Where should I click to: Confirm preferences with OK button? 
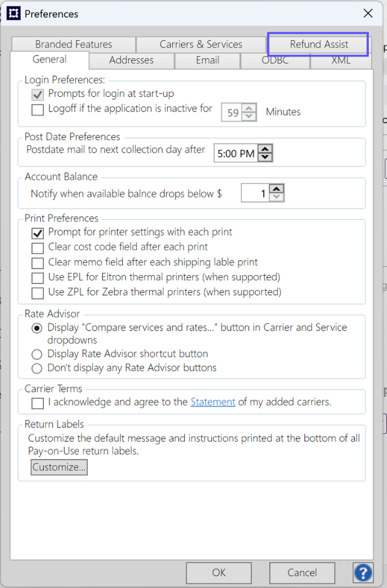coord(219,572)
